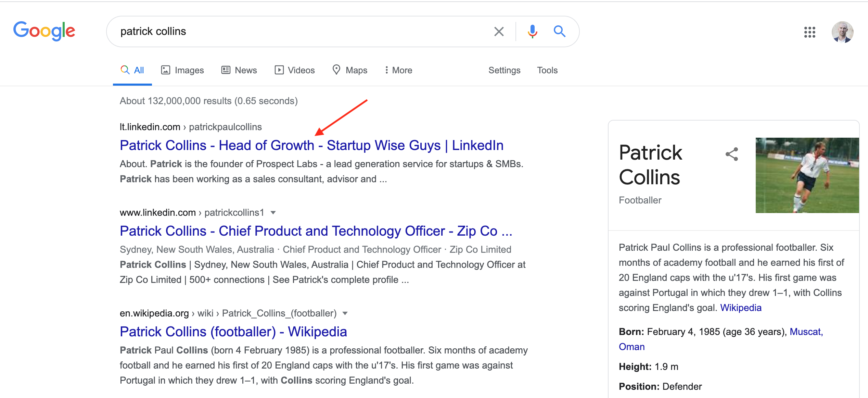
Task: Click the Position: Defender fact
Action: [660, 387]
